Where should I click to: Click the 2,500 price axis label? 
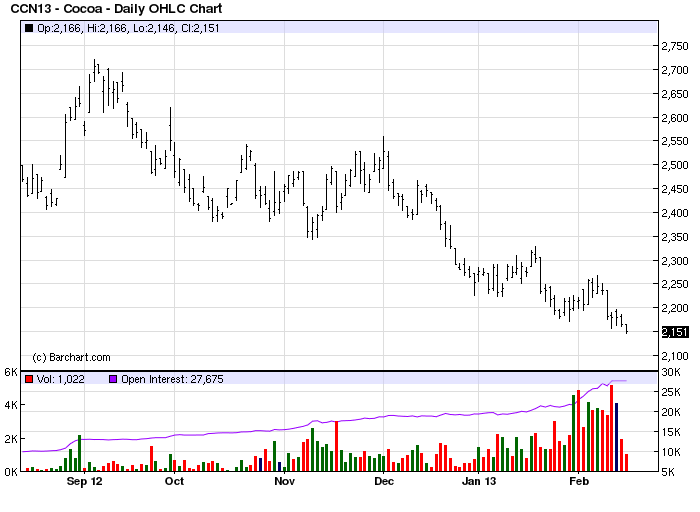click(675, 165)
